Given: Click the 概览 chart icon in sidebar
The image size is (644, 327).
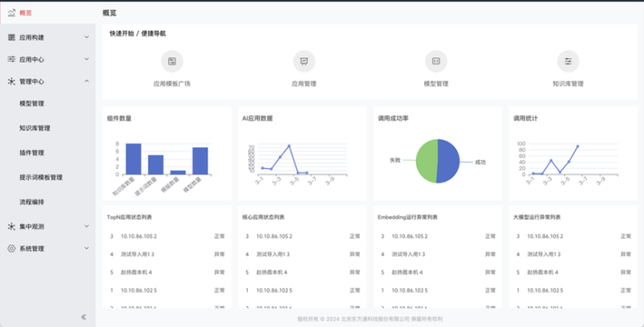Looking at the screenshot, I should click(x=11, y=12).
